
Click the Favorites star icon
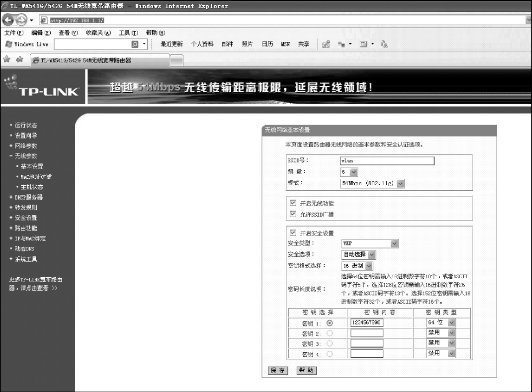(x=7, y=60)
